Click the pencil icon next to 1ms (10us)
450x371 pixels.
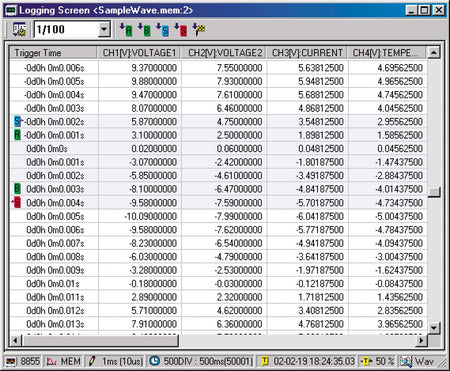point(92,361)
